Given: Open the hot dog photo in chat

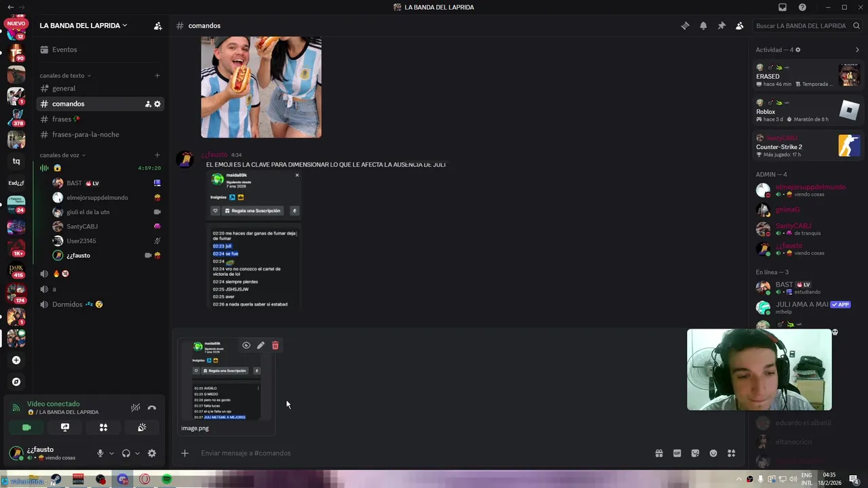Looking at the screenshot, I should pyautogui.click(x=261, y=87).
